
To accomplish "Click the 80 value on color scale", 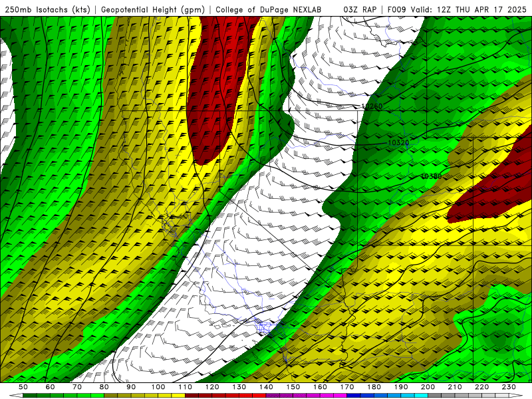I will tap(104, 387).
